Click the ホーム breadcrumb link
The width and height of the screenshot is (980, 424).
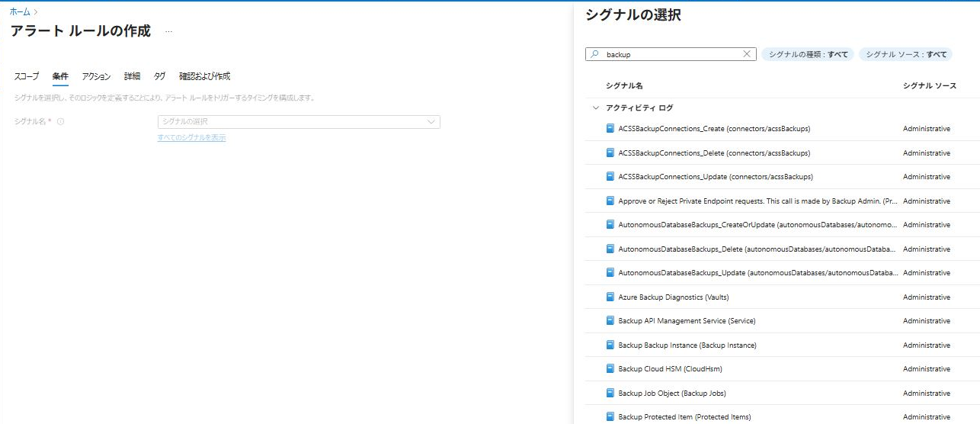click(x=20, y=12)
